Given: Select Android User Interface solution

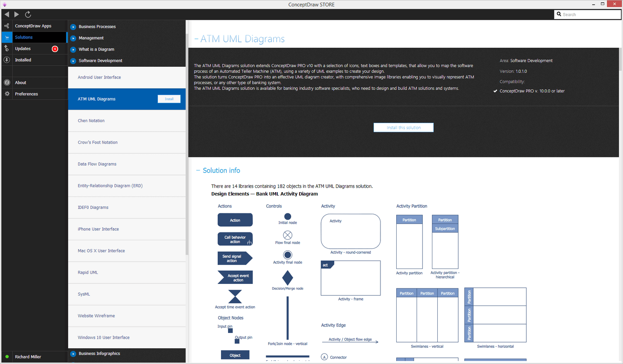Looking at the screenshot, I should pos(127,77).
